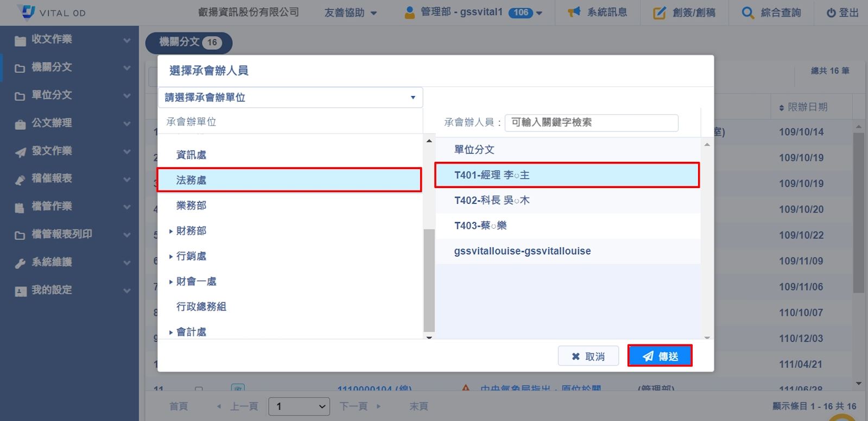Open 系統訊息 via the megaphone icon
This screenshot has width=868, height=421.
(574, 12)
